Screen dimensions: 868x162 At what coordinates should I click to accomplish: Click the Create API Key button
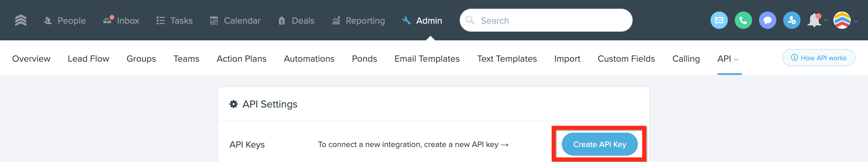pos(600,144)
